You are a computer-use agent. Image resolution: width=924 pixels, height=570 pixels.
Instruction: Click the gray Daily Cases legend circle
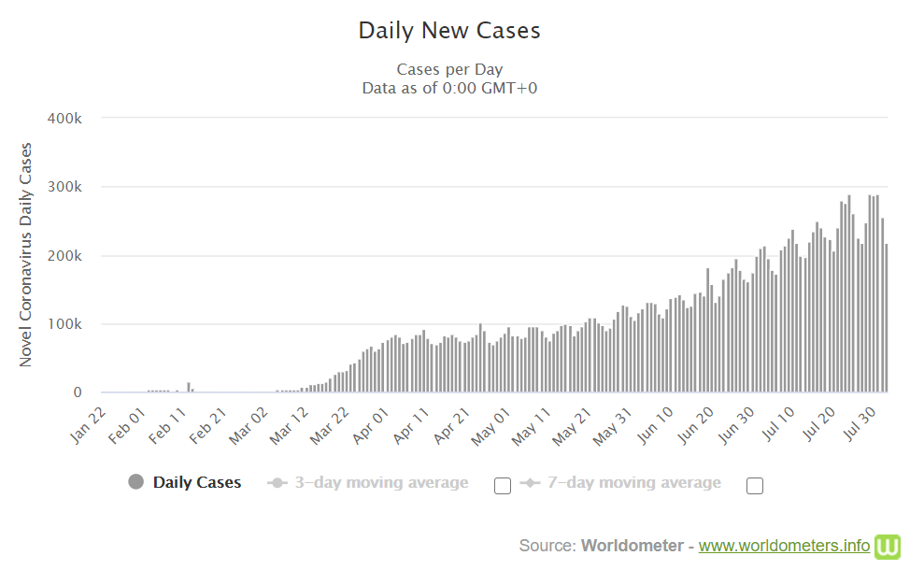(136, 482)
